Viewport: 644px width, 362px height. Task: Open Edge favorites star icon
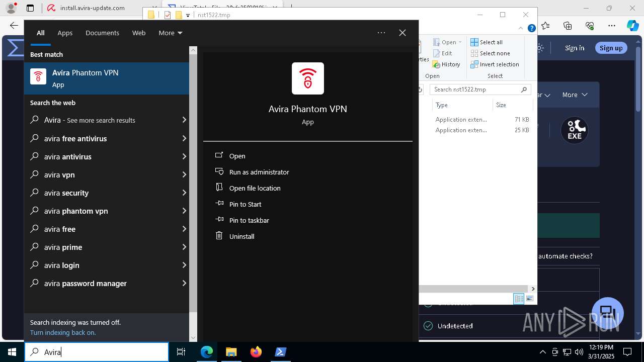546,26
